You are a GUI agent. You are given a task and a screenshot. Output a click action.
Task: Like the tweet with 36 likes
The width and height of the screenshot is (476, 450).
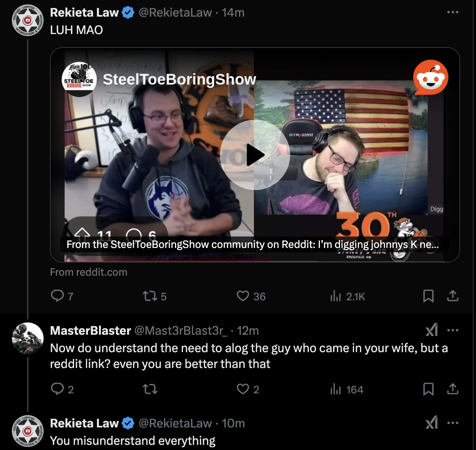[x=251, y=296]
